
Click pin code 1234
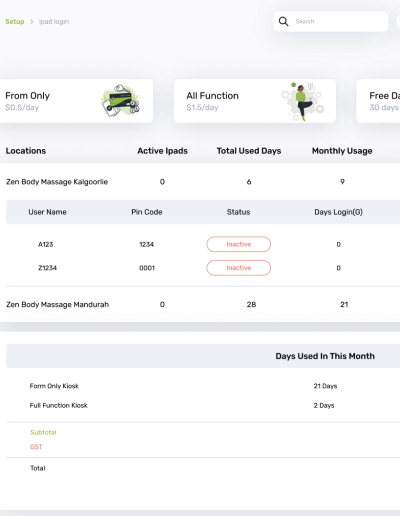(x=147, y=244)
